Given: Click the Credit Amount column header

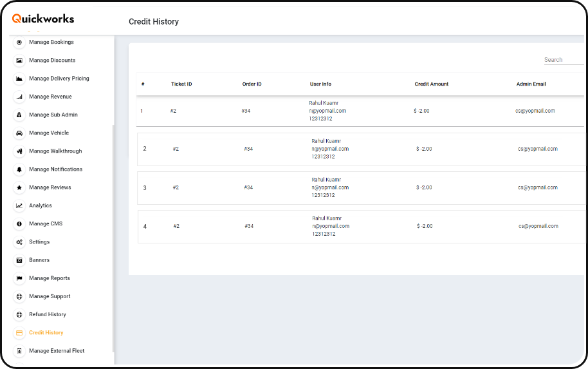Looking at the screenshot, I should 431,84.
